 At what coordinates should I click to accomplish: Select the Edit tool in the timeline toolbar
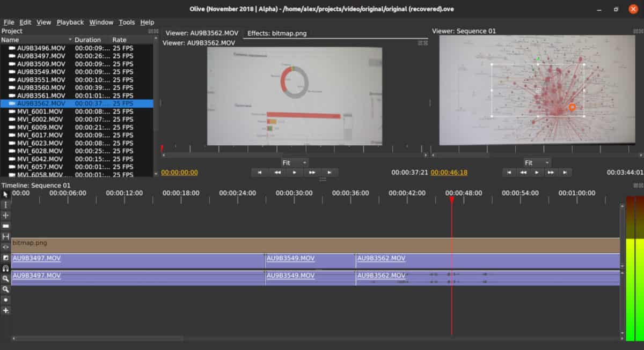(x=5, y=204)
